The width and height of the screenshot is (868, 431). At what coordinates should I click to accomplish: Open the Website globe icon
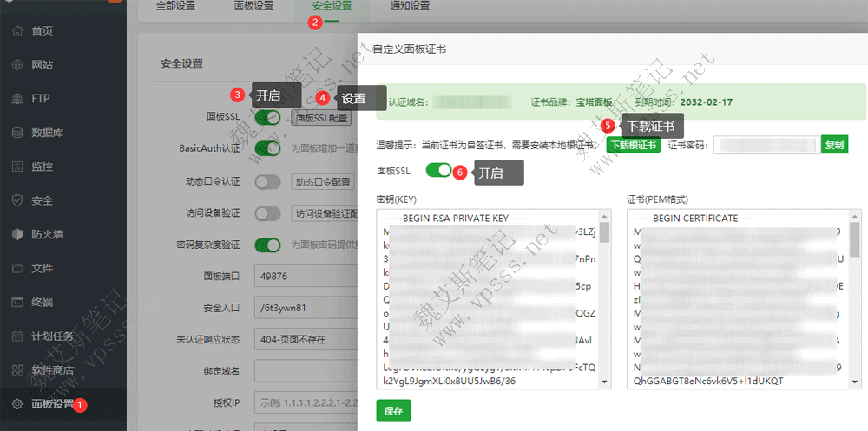(17, 65)
